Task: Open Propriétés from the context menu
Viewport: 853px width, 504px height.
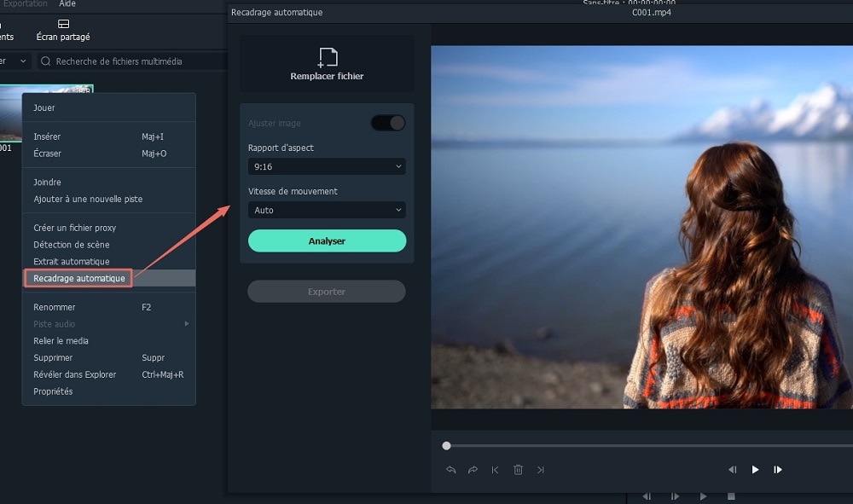Action: pos(109,391)
